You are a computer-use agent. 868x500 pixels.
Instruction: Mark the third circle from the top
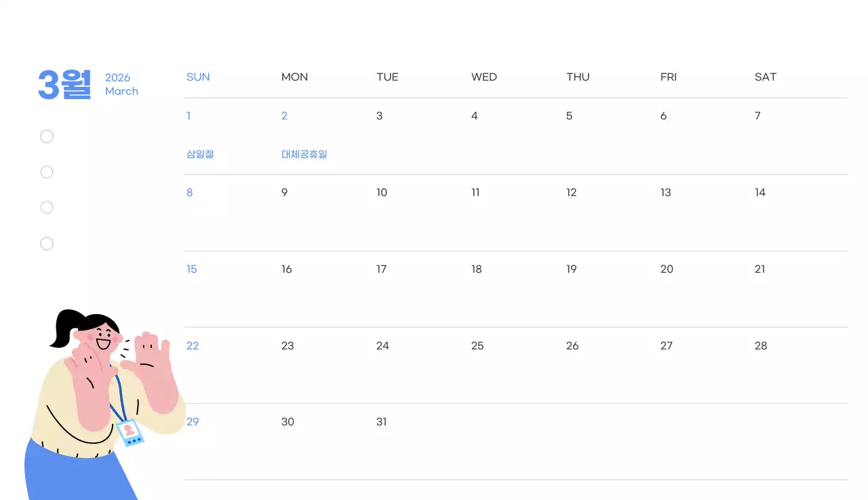pyautogui.click(x=47, y=208)
